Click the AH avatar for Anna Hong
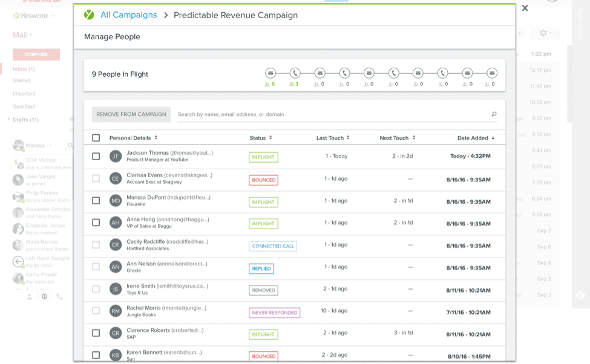The height and width of the screenshot is (364, 590). pos(116,223)
